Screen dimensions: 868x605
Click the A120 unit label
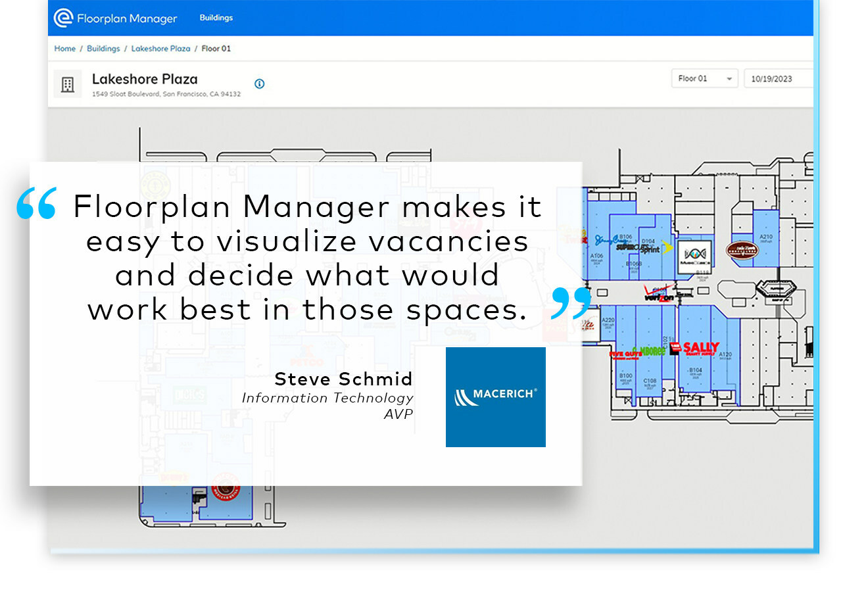[x=725, y=356]
